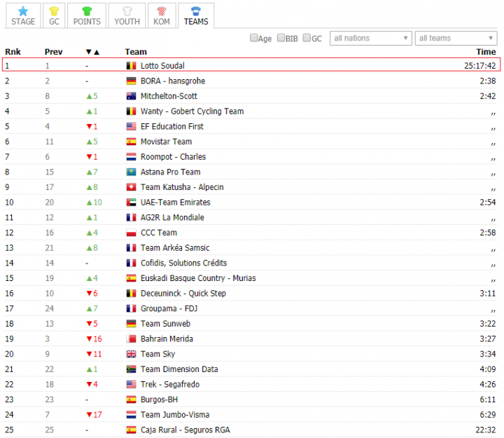Viewport: 504px width, 438px height.
Task: Open the UAE-Team Emirates link
Action: [175, 202]
